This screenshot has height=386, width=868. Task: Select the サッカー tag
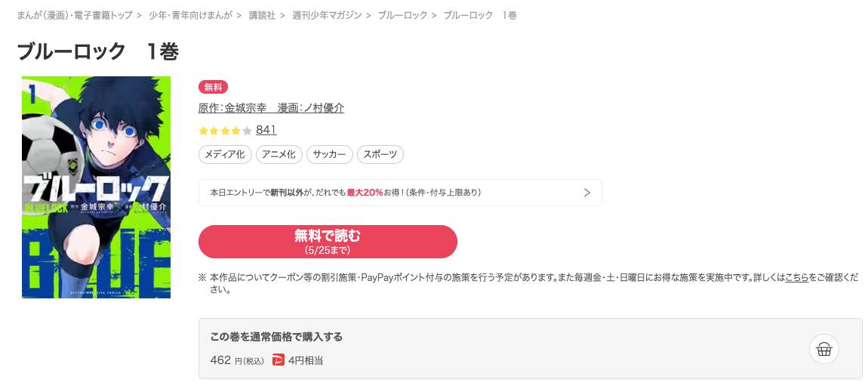329,155
